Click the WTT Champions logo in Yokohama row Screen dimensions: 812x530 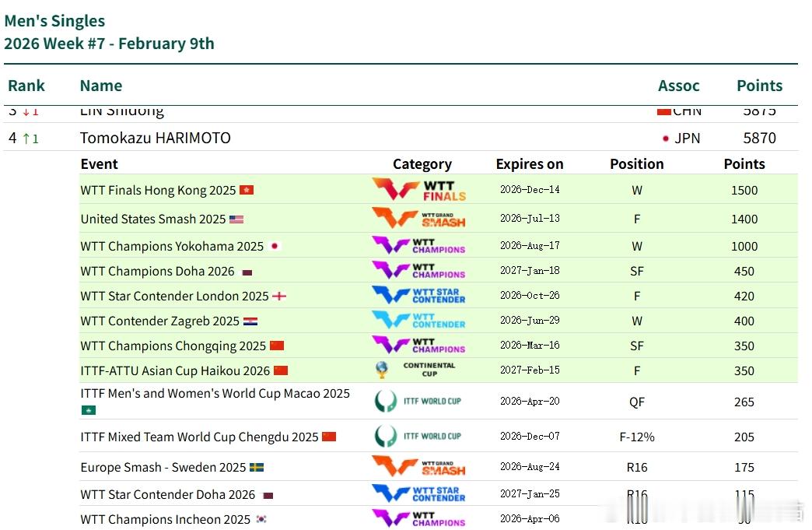pos(418,245)
